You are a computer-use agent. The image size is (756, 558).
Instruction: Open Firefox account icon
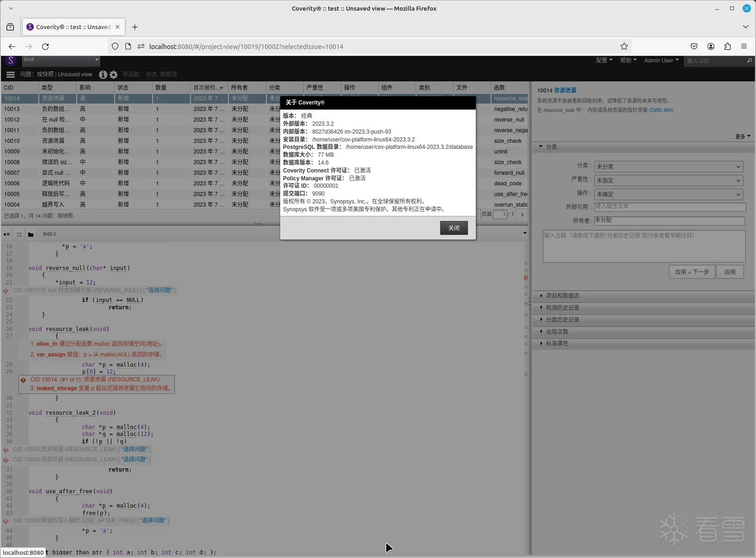711,46
